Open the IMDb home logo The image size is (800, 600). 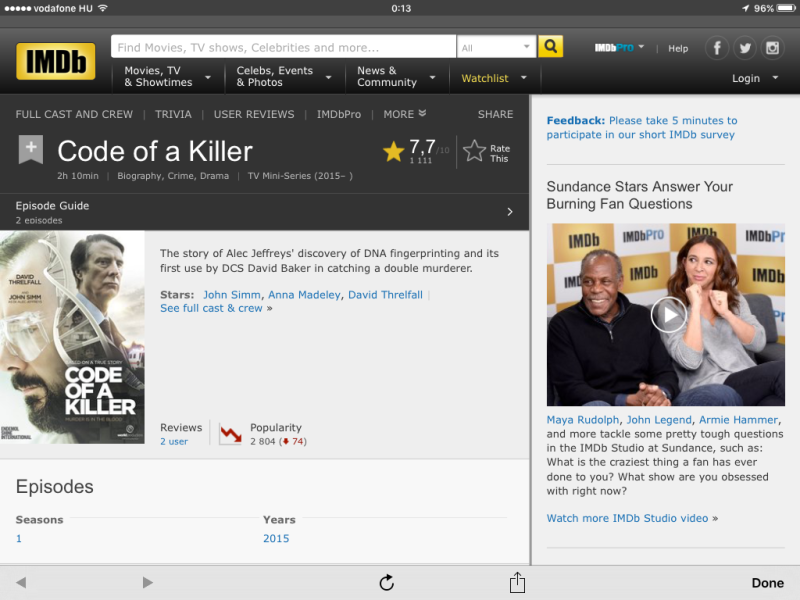click(56, 61)
